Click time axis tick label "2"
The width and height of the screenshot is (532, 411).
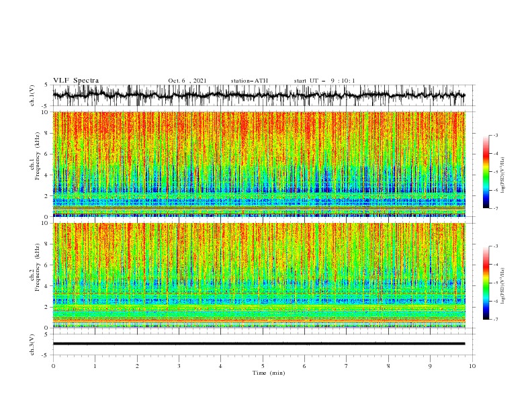point(137,366)
